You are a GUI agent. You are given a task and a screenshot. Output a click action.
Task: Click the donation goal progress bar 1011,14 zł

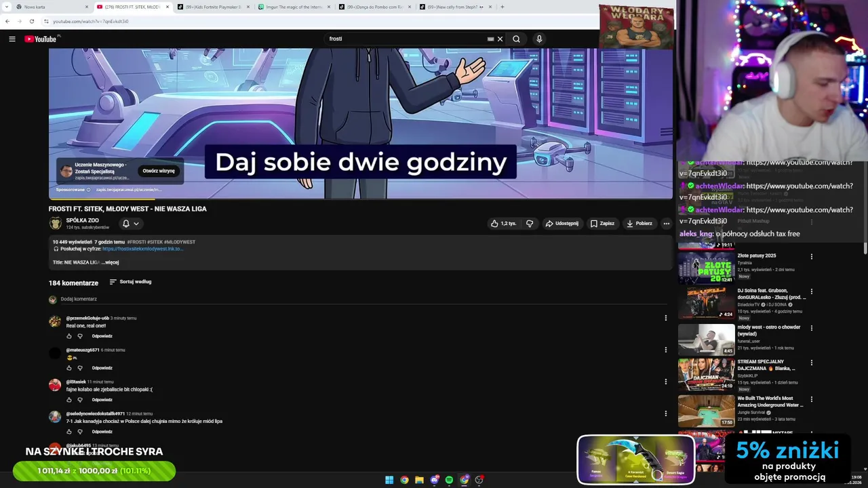coord(94,471)
